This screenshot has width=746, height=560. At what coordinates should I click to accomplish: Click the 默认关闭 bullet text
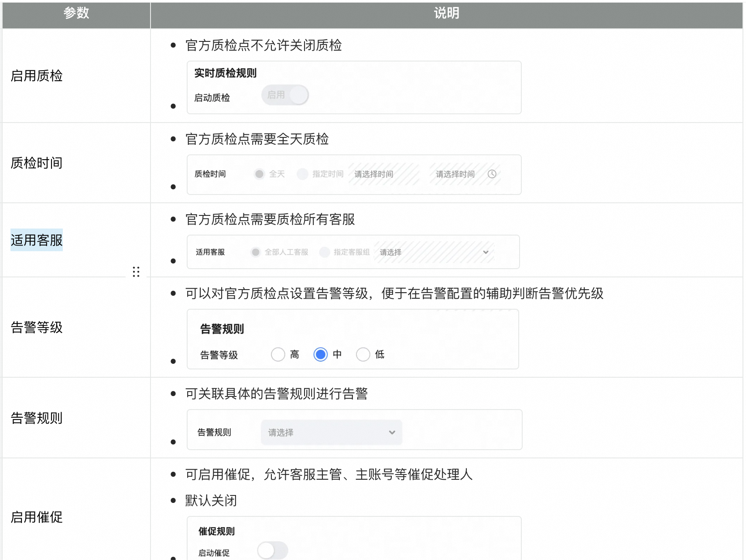[x=211, y=501]
